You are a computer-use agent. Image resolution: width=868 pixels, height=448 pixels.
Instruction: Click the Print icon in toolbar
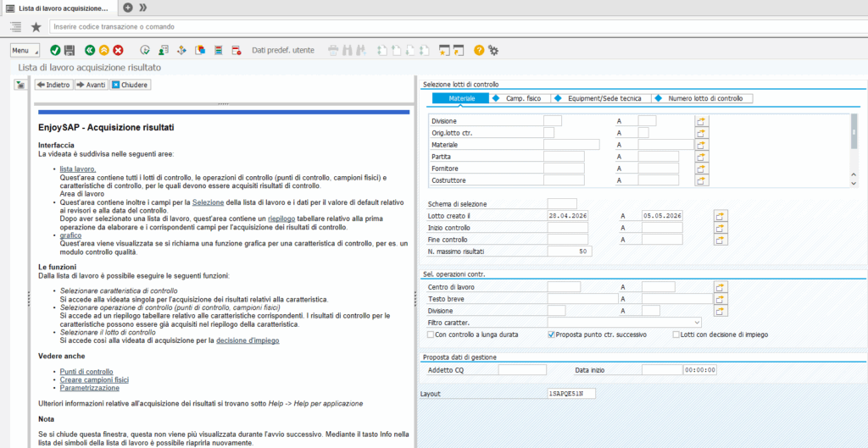pyautogui.click(x=333, y=50)
